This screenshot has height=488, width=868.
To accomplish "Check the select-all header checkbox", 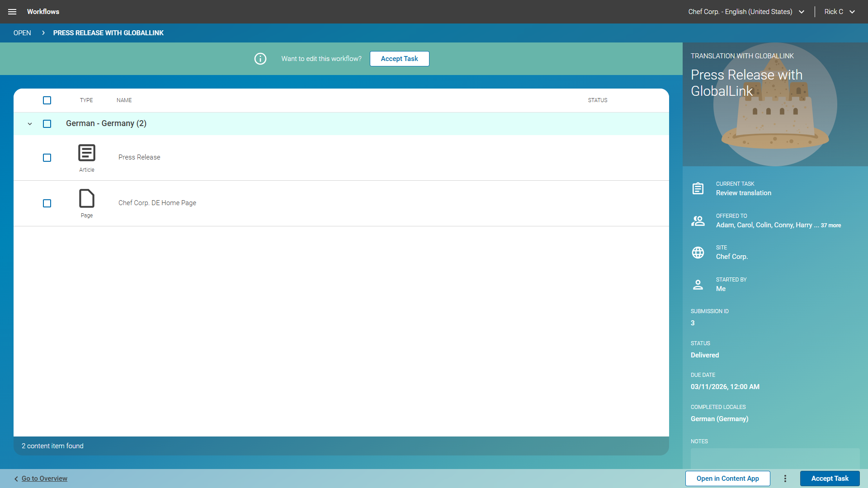I will (47, 100).
